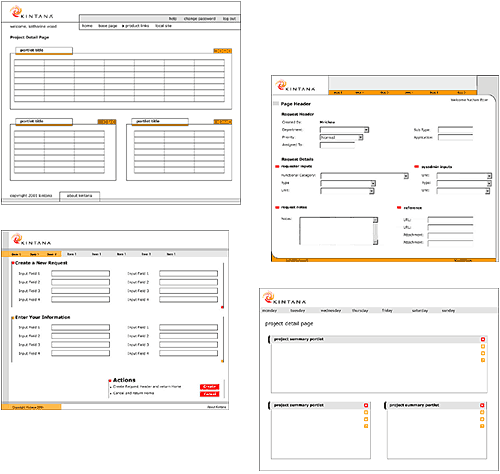
Task: Click Kintana swirl logo on Create a New Request page
Action: click(x=16, y=239)
